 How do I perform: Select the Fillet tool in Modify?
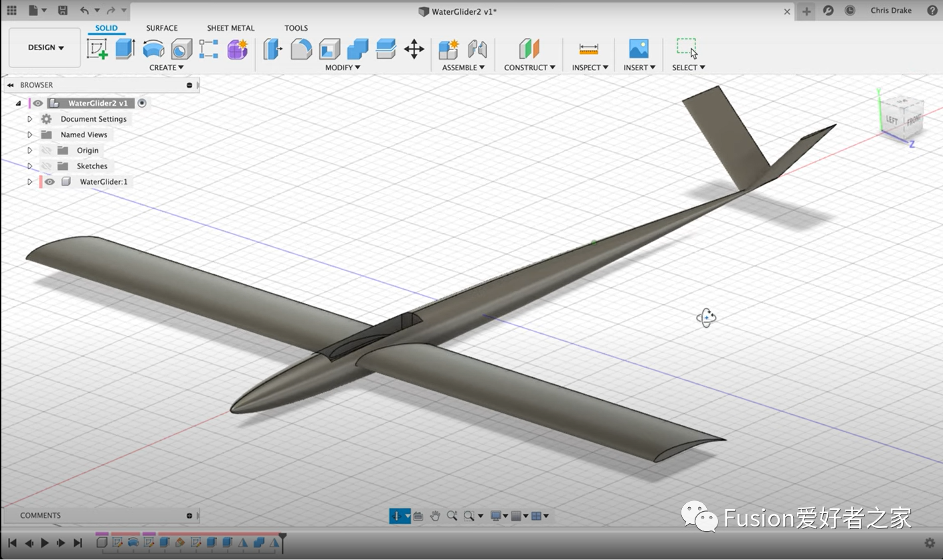coord(301,49)
